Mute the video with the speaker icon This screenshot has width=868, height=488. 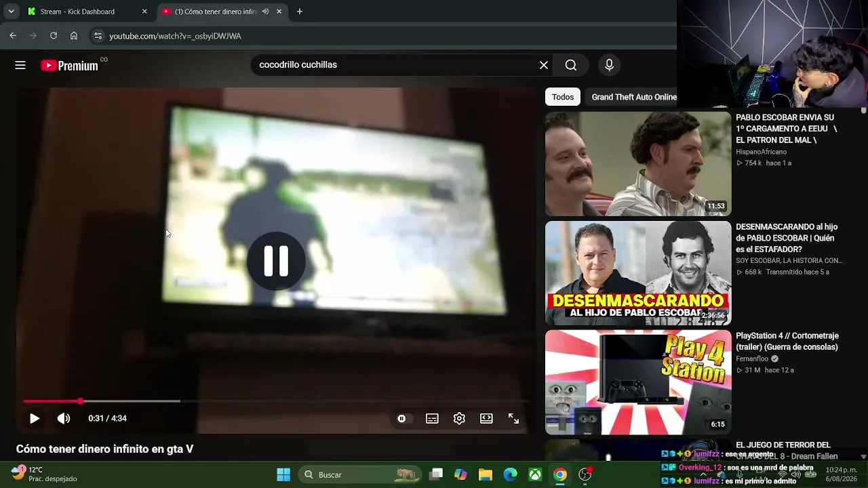64,419
